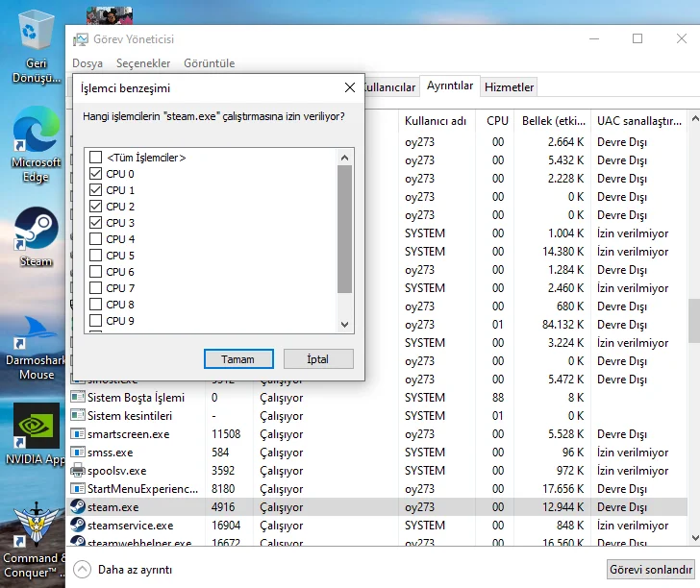Image resolution: width=700 pixels, height=588 pixels.
Task: Click the CPU value 88
Action: pyautogui.click(x=498, y=397)
